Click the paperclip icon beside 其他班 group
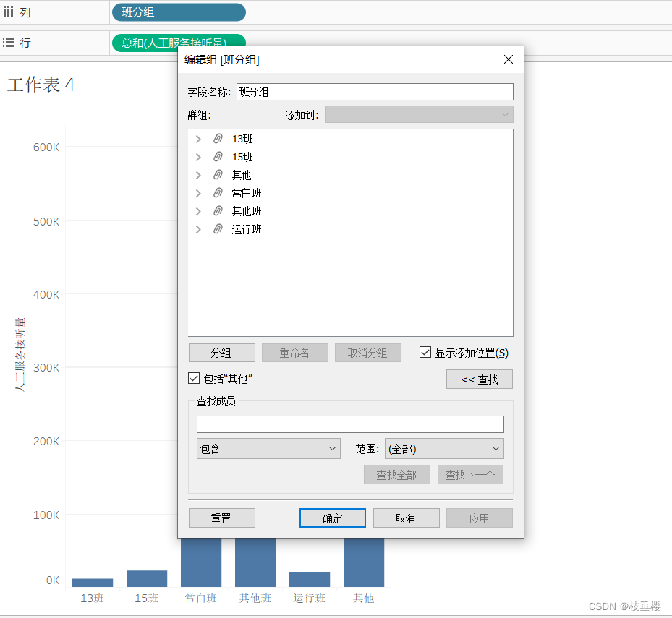Viewport: 672px width, 618px height. (218, 210)
